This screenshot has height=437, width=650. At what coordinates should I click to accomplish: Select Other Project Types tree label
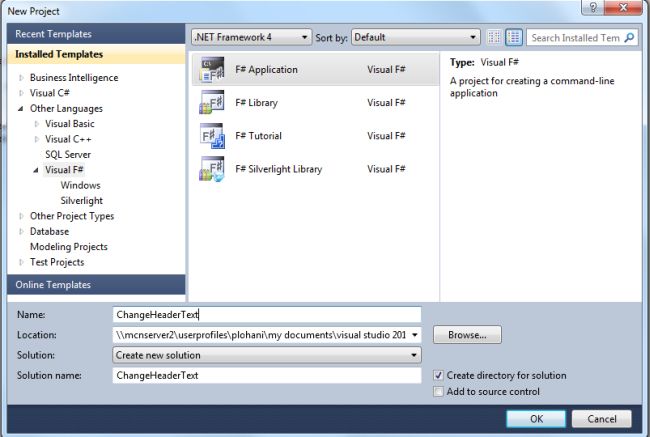point(72,216)
